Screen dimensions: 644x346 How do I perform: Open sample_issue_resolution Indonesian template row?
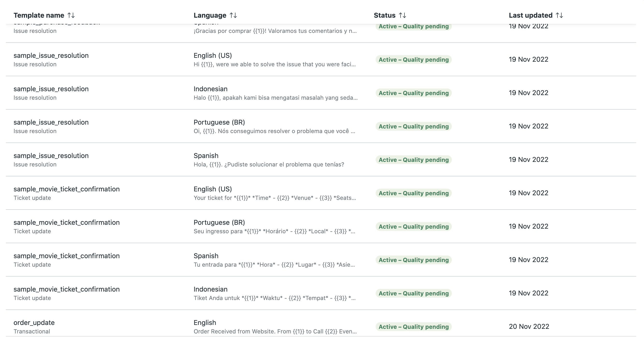pos(321,93)
